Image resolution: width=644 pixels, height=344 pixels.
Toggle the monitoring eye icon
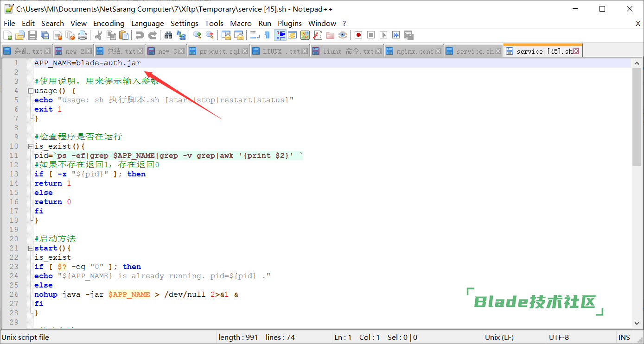[342, 35]
